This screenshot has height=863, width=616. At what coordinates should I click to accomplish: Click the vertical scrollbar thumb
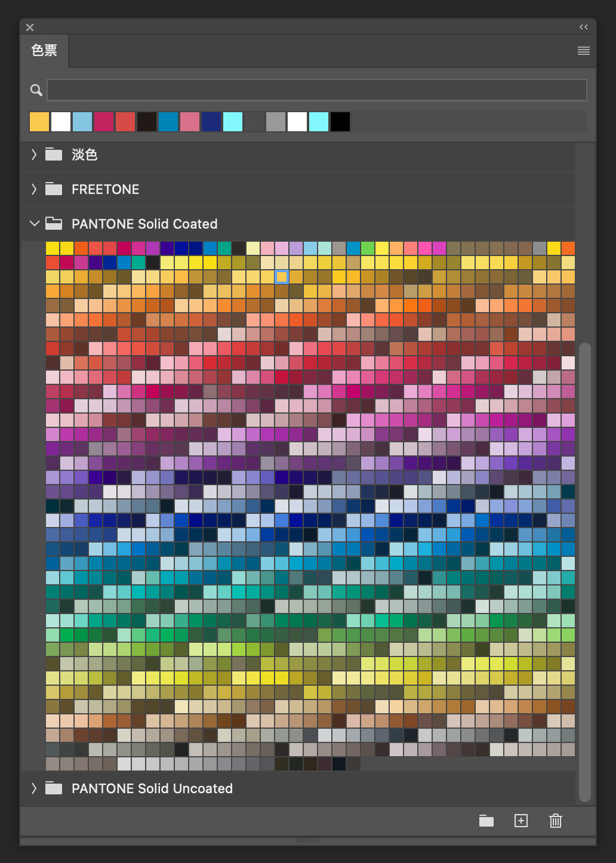(585, 572)
